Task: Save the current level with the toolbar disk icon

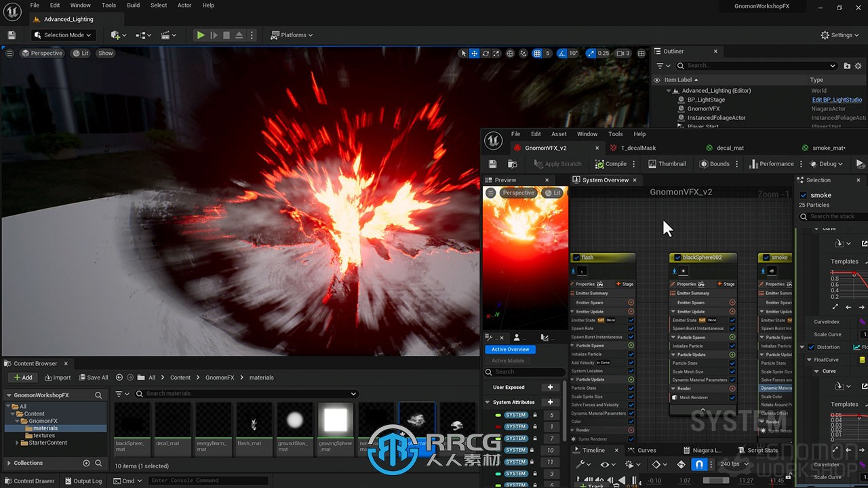Action: (x=12, y=35)
